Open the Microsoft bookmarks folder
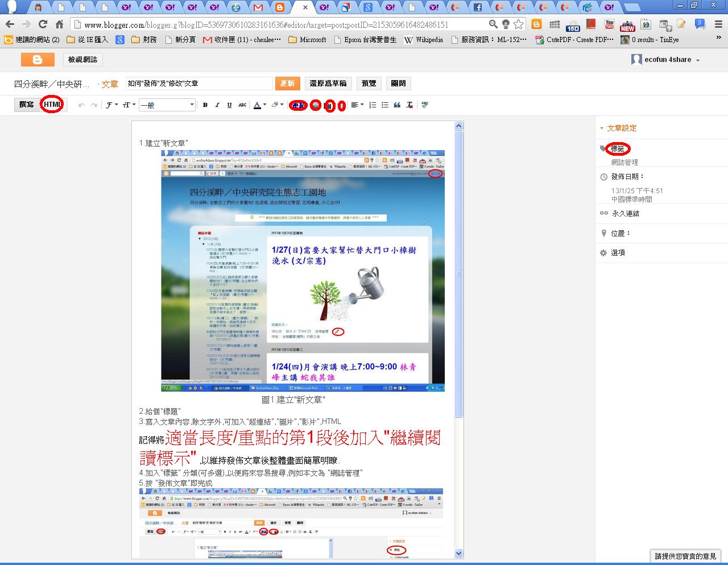 coord(307,40)
